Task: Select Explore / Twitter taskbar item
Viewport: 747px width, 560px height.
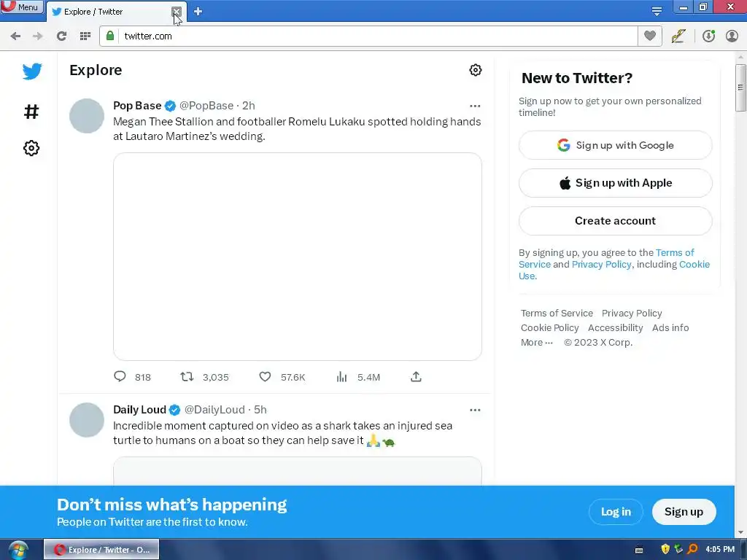Action: 101,550
